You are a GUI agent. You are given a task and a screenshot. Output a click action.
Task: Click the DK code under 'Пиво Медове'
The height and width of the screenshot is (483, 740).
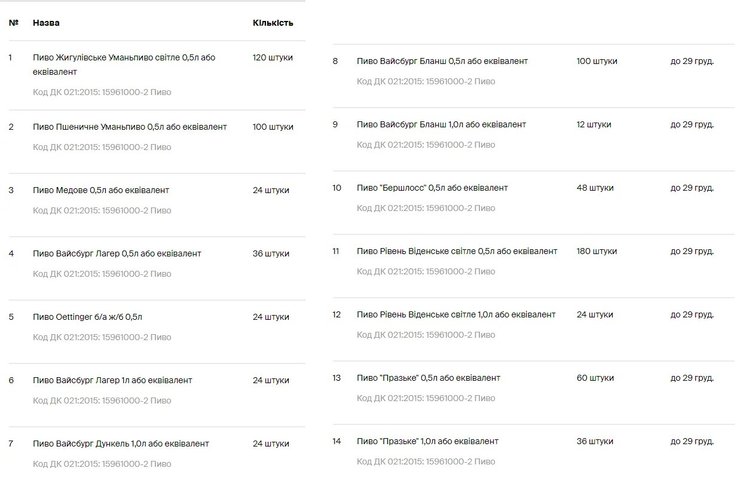(x=102, y=210)
